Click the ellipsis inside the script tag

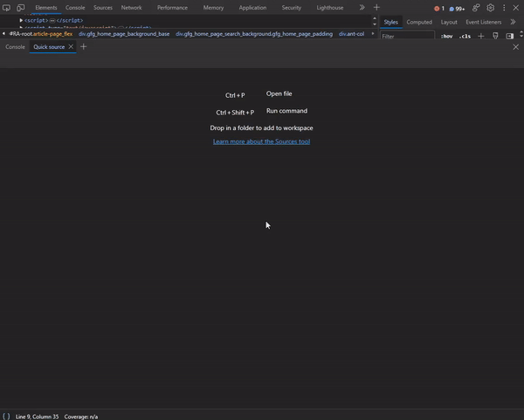click(52, 20)
